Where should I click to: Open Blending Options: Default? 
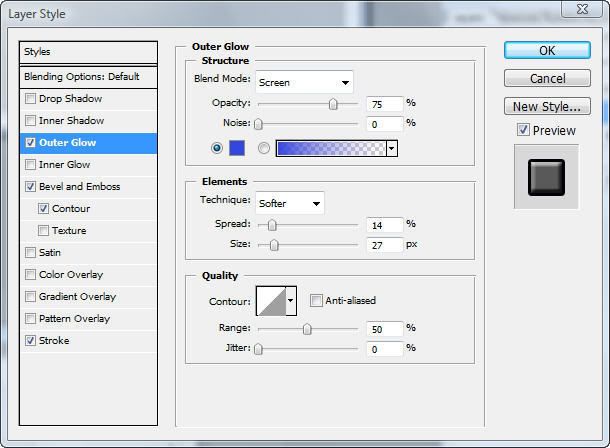[88, 77]
